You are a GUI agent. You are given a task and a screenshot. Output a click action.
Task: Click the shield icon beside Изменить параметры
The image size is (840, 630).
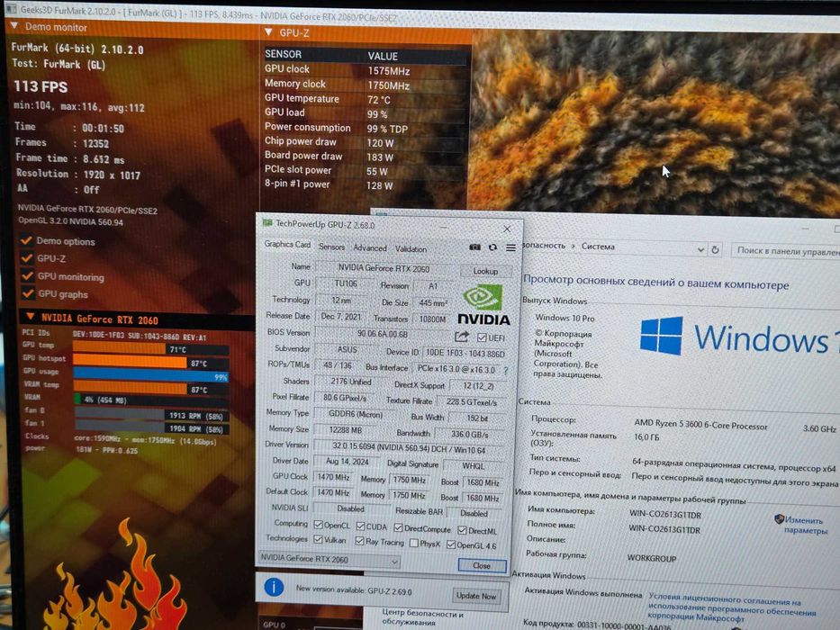pos(779,518)
